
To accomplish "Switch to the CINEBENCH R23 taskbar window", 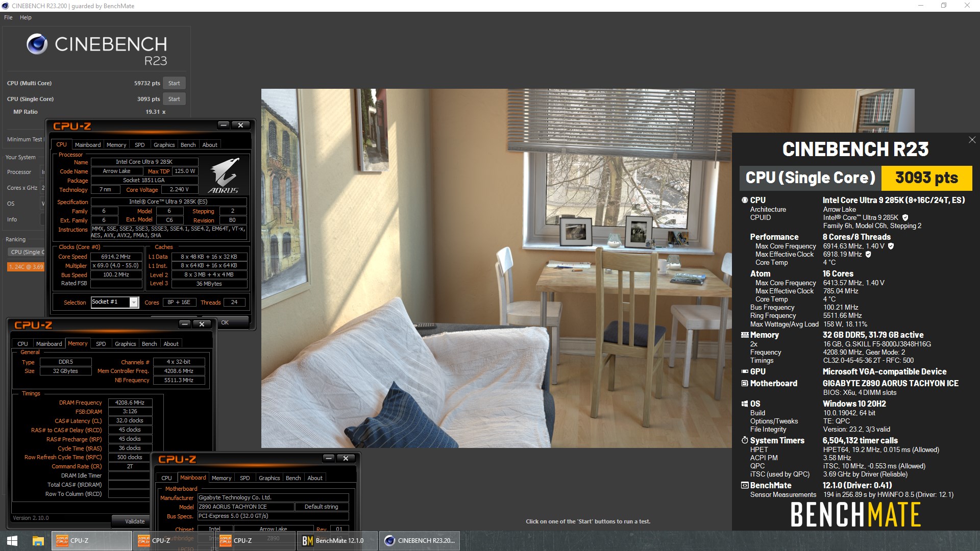I will click(x=420, y=541).
